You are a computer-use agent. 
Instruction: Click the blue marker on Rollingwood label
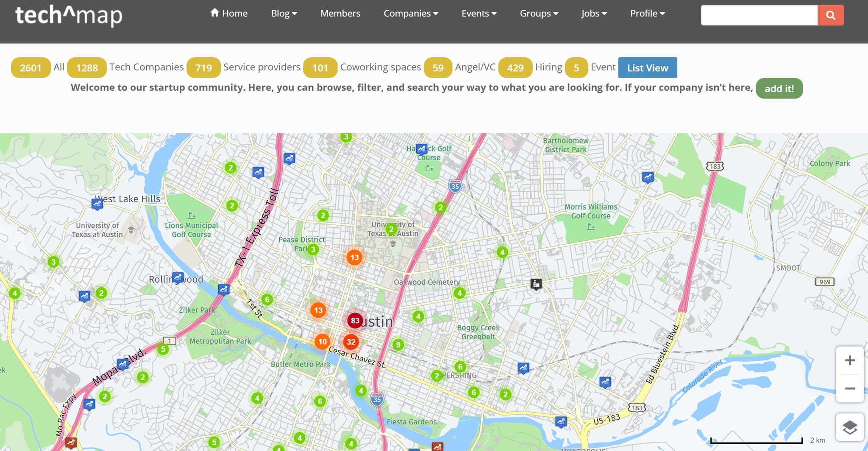178,278
